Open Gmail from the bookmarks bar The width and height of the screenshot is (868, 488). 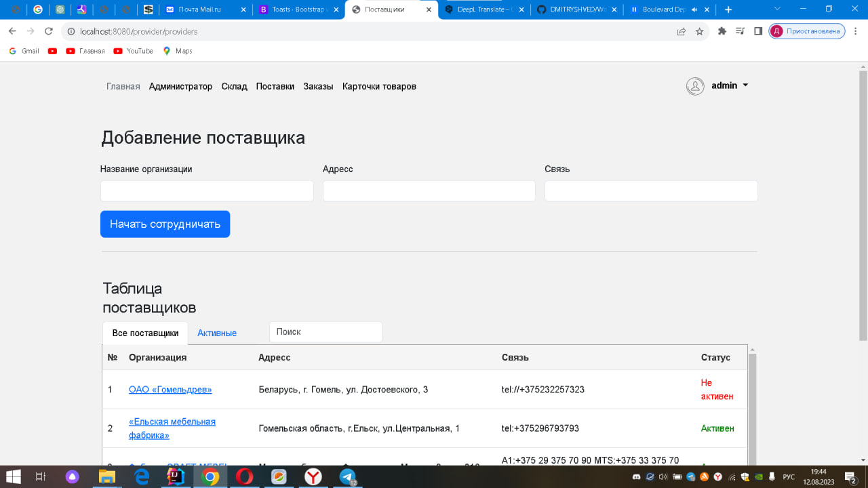[23, 51]
